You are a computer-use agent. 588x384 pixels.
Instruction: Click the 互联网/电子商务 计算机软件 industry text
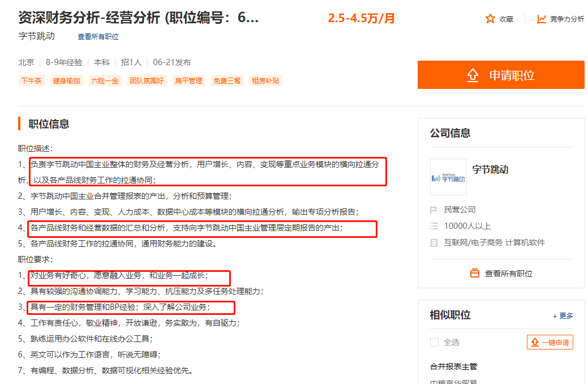coord(494,242)
